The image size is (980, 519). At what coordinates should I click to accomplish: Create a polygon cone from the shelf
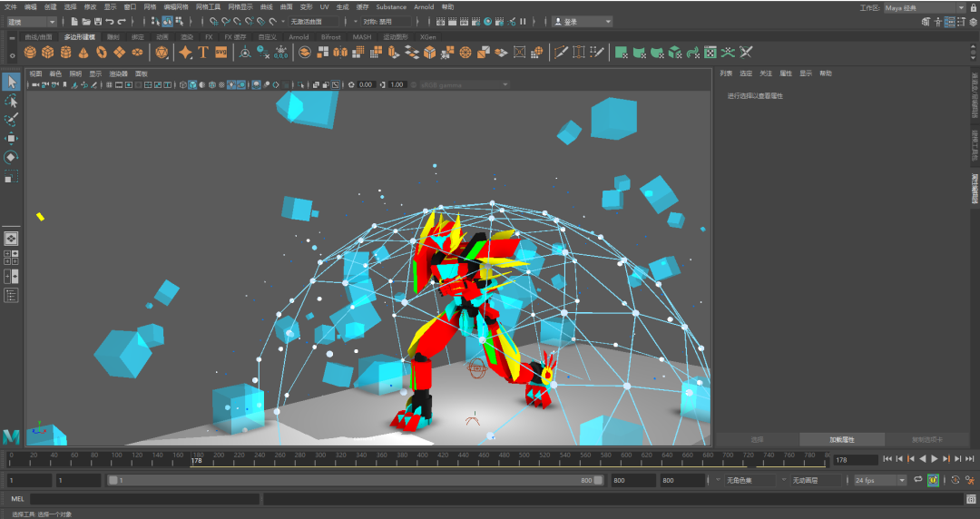click(83, 53)
